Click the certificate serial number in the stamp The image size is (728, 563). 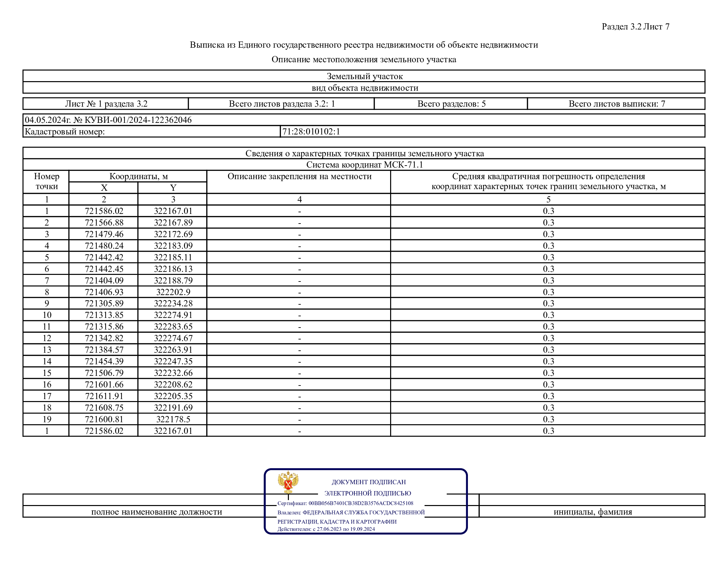click(361, 503)
